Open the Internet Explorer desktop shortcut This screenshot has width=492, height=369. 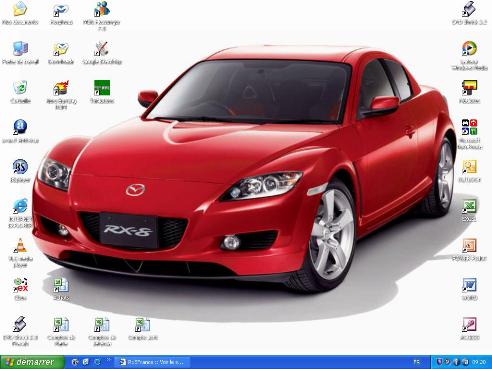tap(20, 206)
